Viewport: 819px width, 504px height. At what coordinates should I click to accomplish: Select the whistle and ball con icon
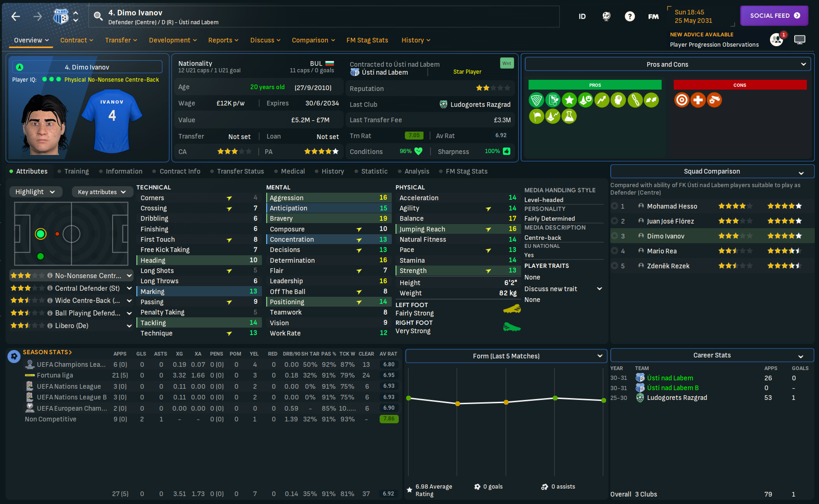click(x=714, y=100)
